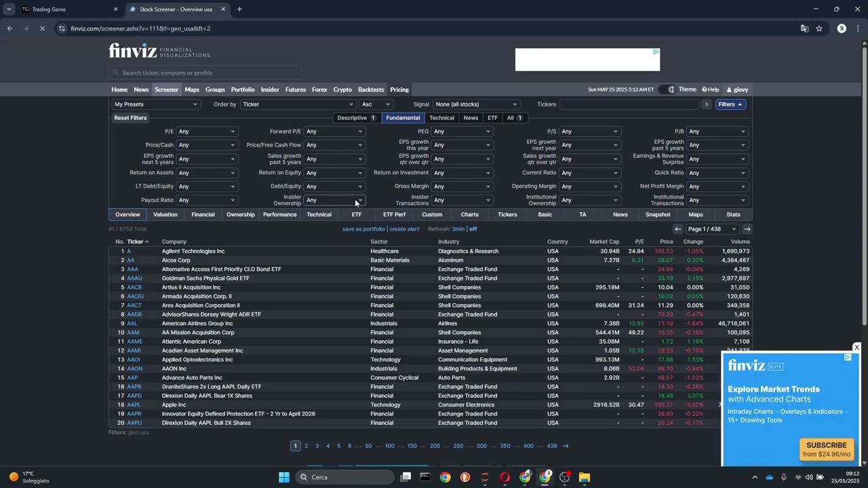Open the AAPL ticker link
Image resolution: width=868 pixels, height=488 pixels.
(x=134, y=405)
